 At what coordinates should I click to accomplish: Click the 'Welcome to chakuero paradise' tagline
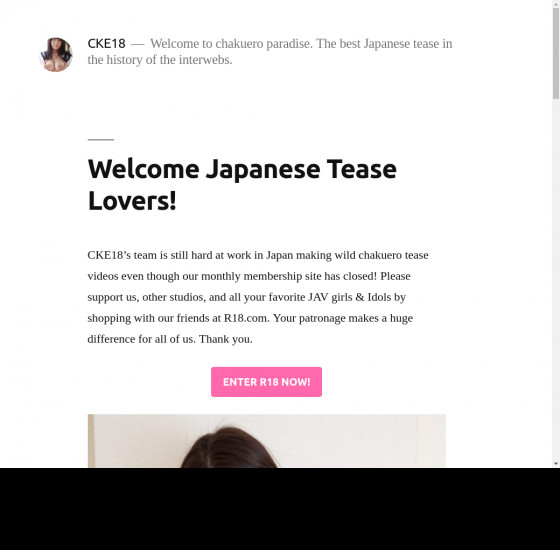(231, 44)
